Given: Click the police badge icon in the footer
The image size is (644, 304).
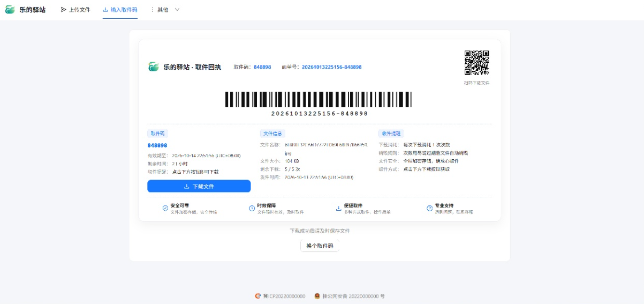Looking at the screenshot, I should pyautogui.click(x=317, y=296).
